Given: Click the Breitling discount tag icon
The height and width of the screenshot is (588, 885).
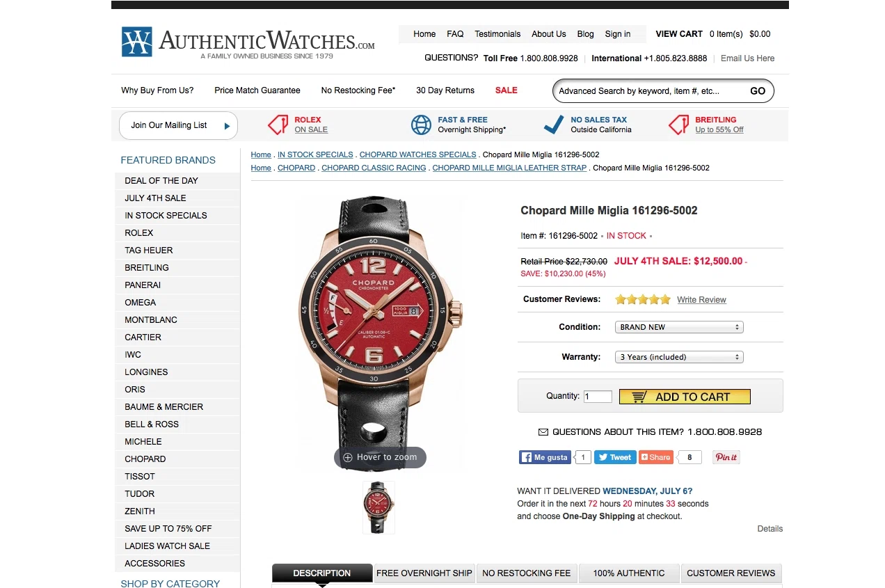Looking at the screenshot, I should 679,125.
